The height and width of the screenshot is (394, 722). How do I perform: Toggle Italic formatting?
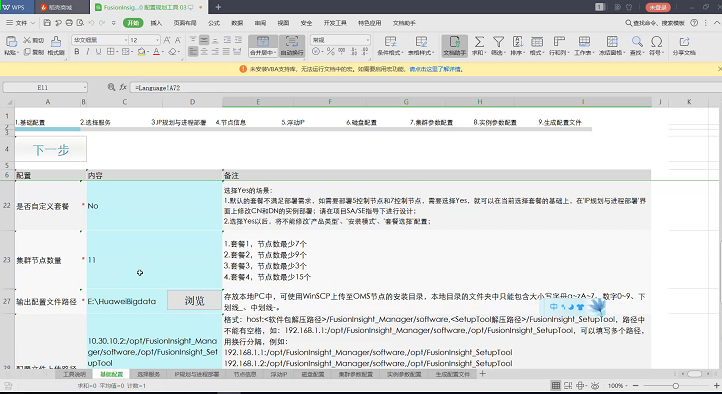87,52
